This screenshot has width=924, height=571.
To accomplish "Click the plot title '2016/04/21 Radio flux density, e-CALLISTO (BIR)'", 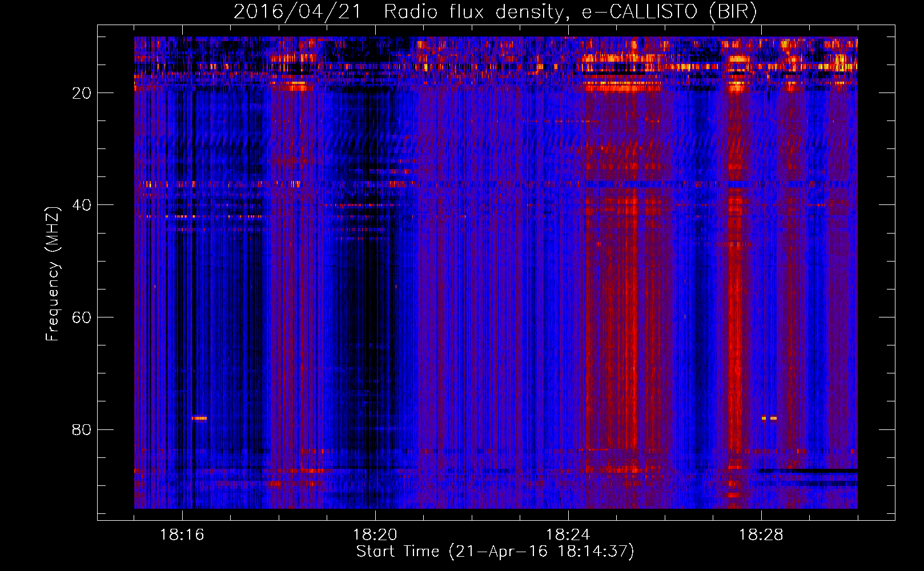I will click(x=495, y=12).
